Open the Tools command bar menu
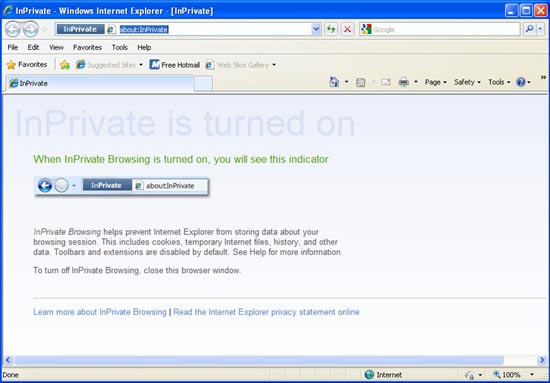550x383 pixels. tap(499, 82)
